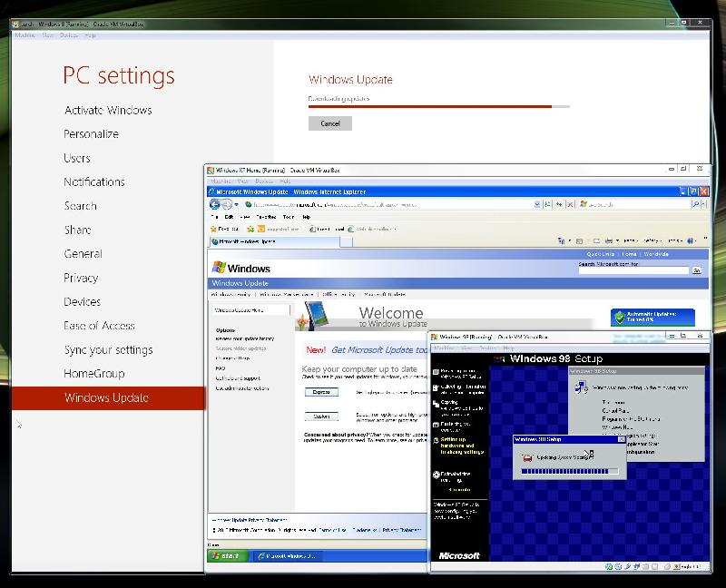Open the search provider dropdown arrow in IE
The image size is (726, 588).
(x=704, y=204)
